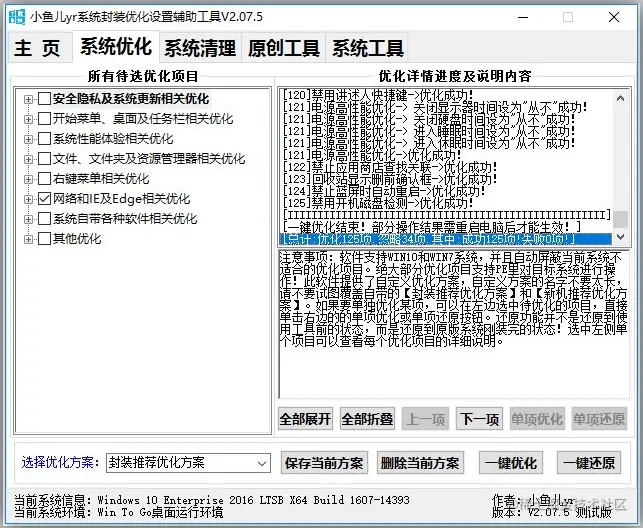Viewport: 643px width, 528px height.
Task: Expand the 安全隐私及系统更新相关优化 tree node
Action: point(28,99)
